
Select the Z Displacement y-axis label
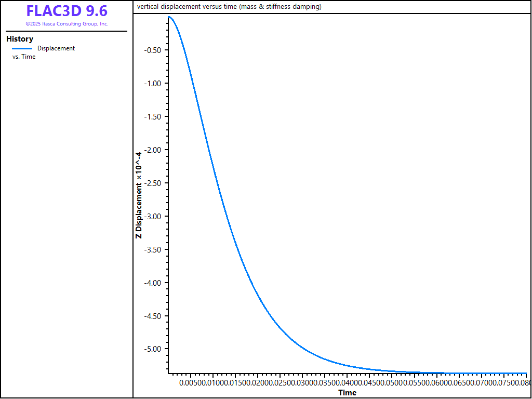coord(138,195)
